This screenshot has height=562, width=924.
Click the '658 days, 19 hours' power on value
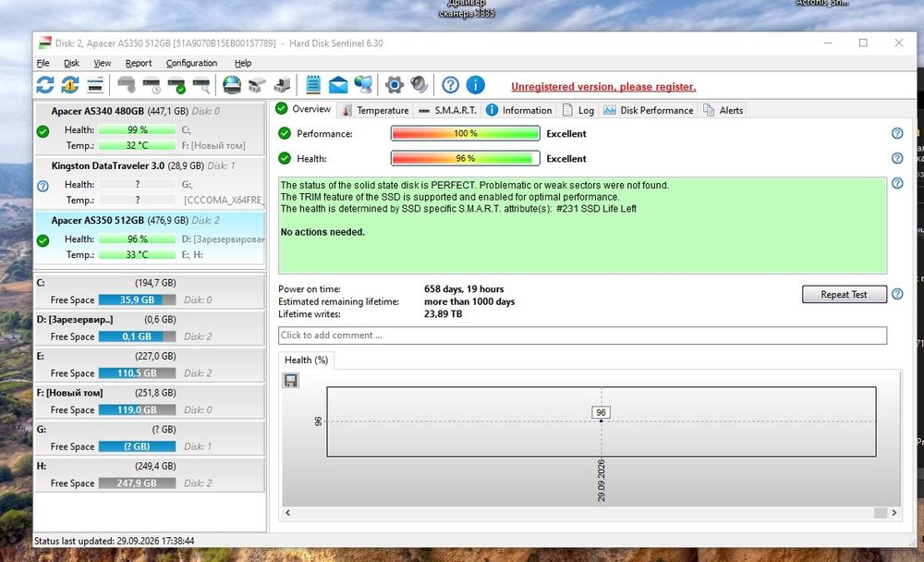(x=464, y=289)
